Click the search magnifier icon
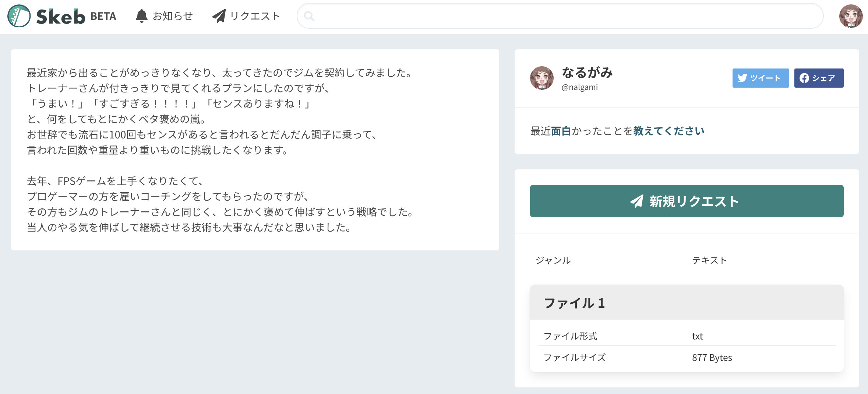The image size is (868, 394). click(x=309, y=16)
